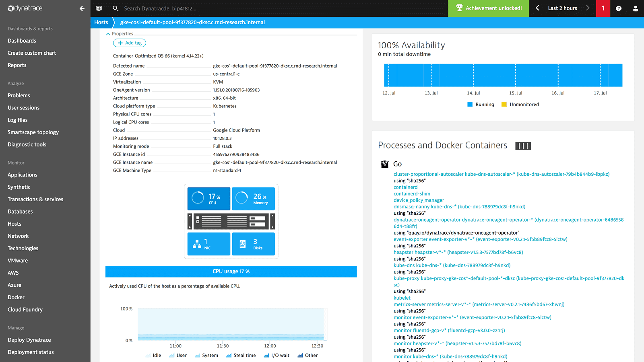Open Dashboards in the sidebar

coord(22,41)
